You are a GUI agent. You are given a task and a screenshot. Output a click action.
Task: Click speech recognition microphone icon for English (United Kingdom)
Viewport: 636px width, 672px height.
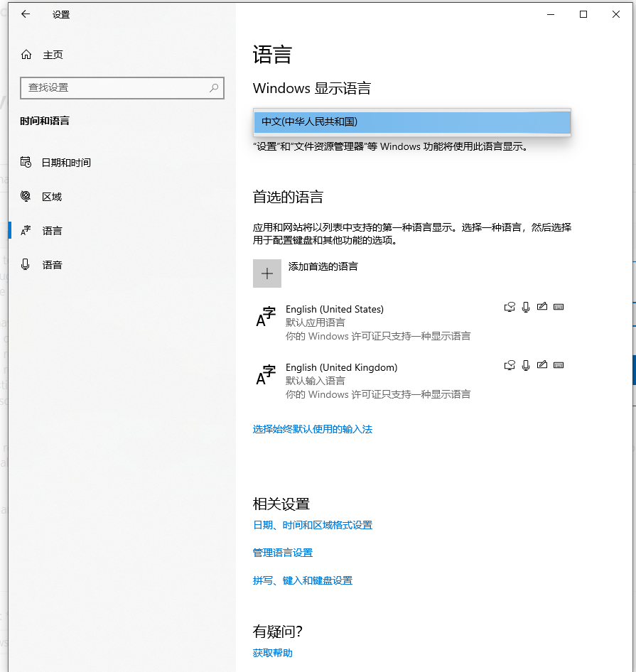pos(526,365)
